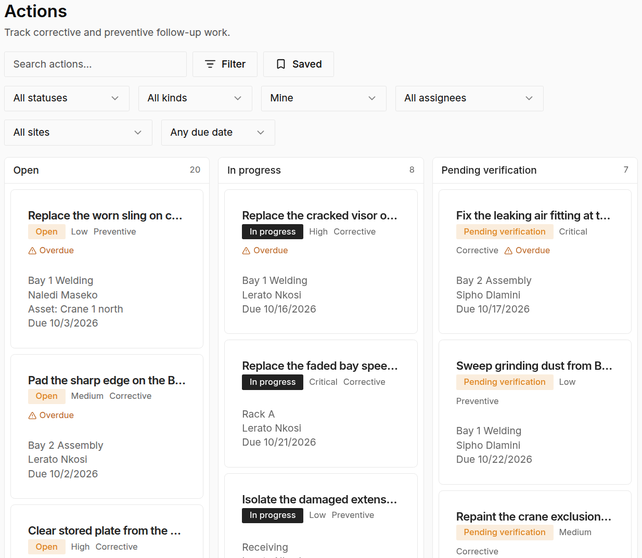642x558 pixels.
Task: Click the Filter lines icon
Action: [210, 64]
